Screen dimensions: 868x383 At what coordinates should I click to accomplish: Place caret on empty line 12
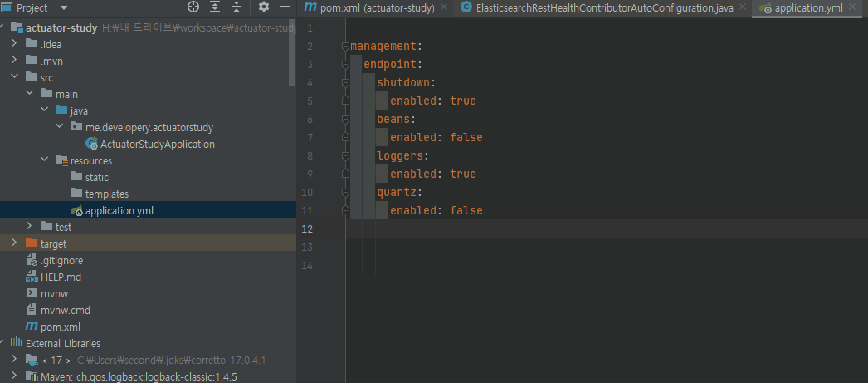(x=607, y=228)
